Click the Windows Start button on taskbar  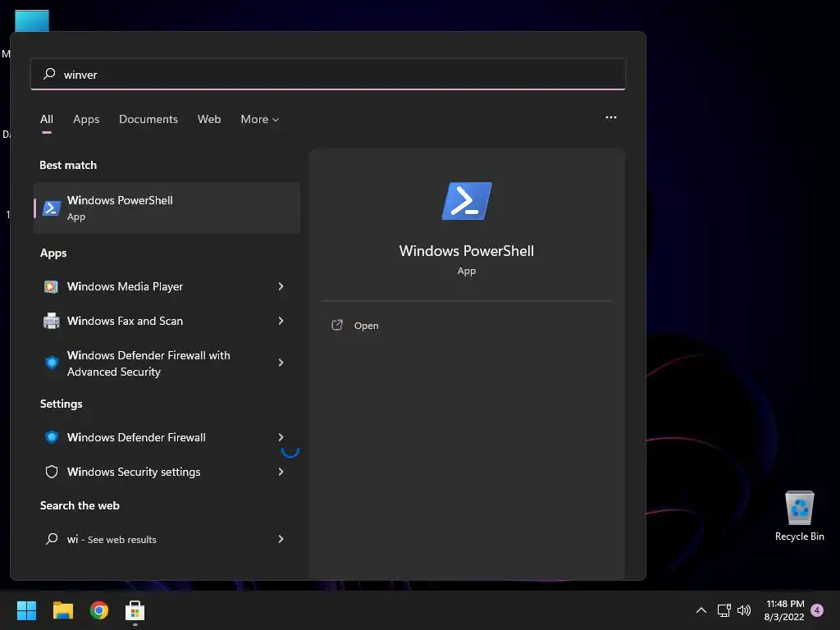(x=26, y=610)
